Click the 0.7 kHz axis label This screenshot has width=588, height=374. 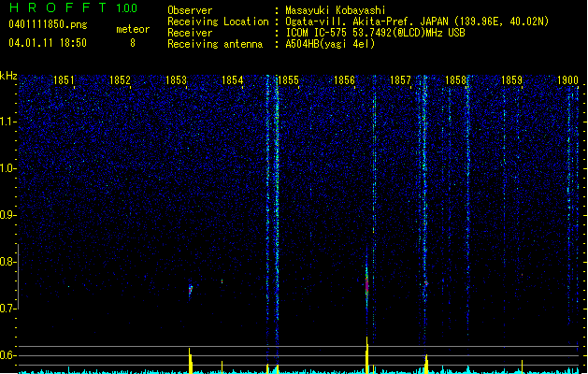click(7, 309)
